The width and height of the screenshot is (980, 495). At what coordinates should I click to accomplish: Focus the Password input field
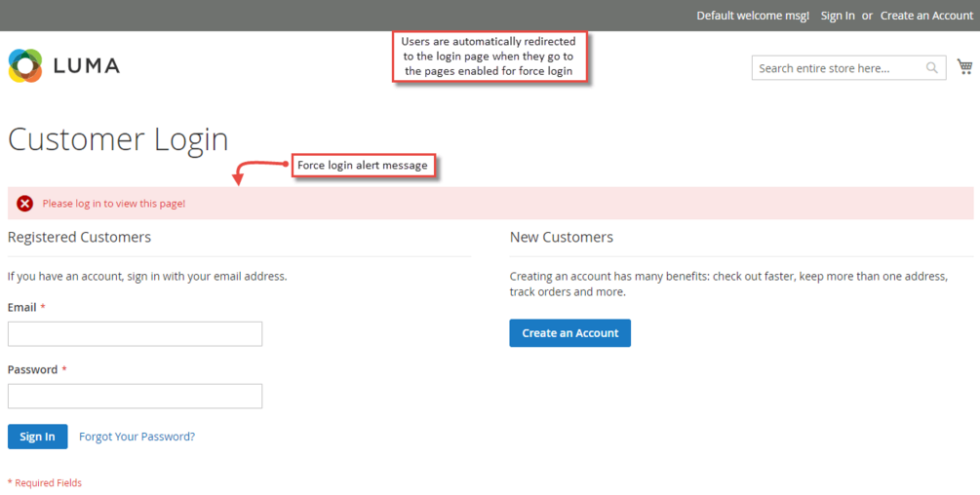(135, 397)
